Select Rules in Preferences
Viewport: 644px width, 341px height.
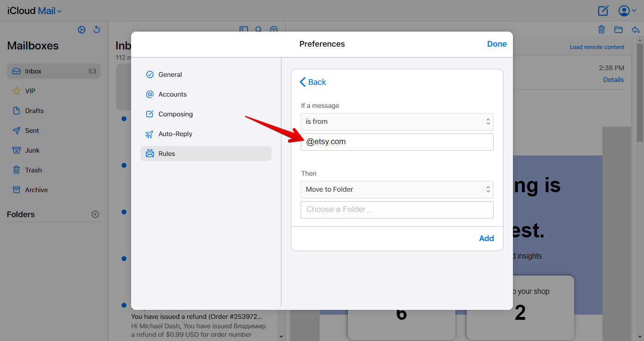(x=206, y=154)
